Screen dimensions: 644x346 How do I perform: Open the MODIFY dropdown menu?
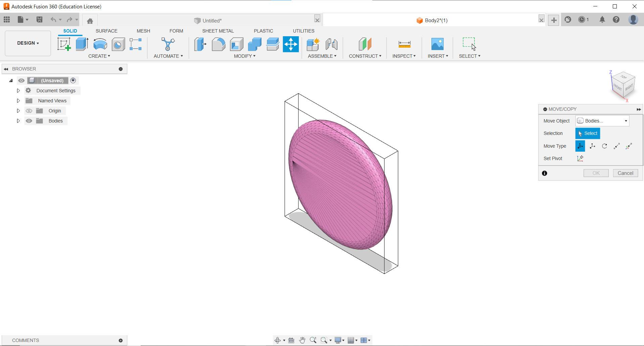tap(244, 56)
